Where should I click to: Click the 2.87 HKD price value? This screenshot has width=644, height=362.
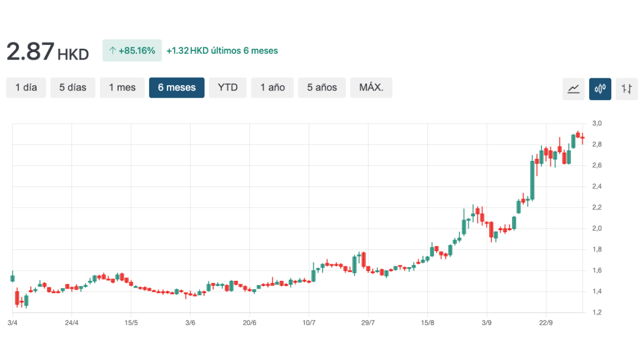tap(47, 52)
